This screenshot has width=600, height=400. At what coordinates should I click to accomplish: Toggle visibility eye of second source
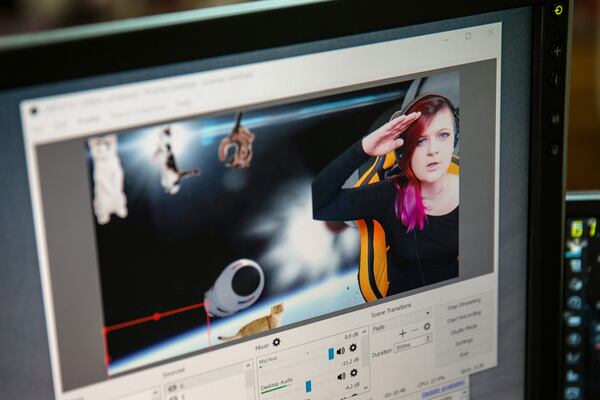point(171,396)
